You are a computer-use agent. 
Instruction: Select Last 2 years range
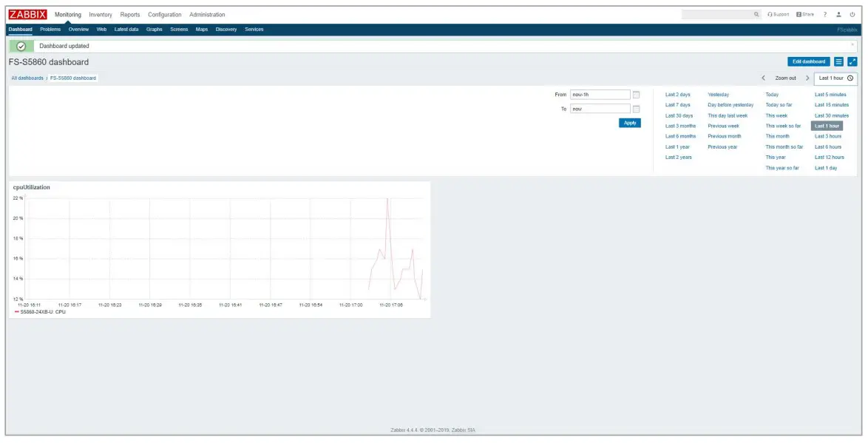coord(678,158)
